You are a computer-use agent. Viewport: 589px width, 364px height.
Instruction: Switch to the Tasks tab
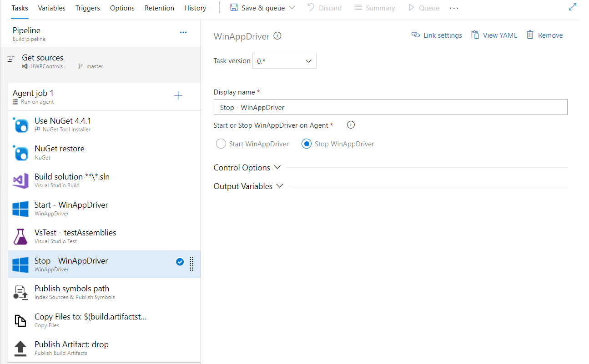click(x=20, y=8)
